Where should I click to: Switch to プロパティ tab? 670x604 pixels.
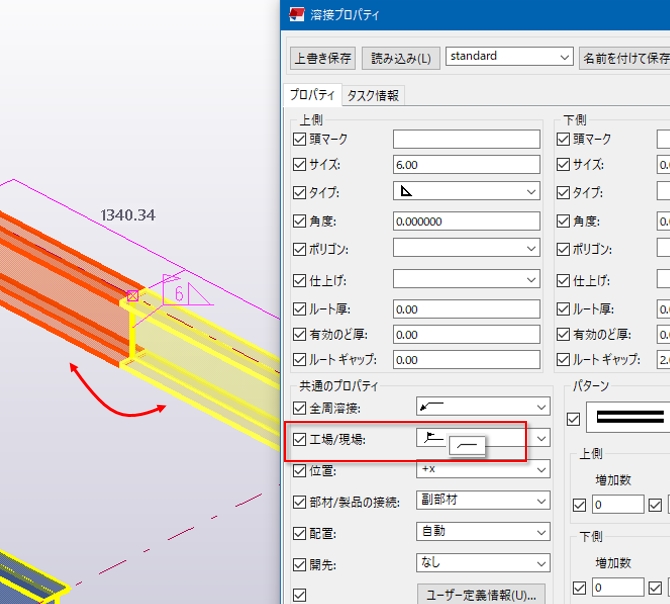312,94
